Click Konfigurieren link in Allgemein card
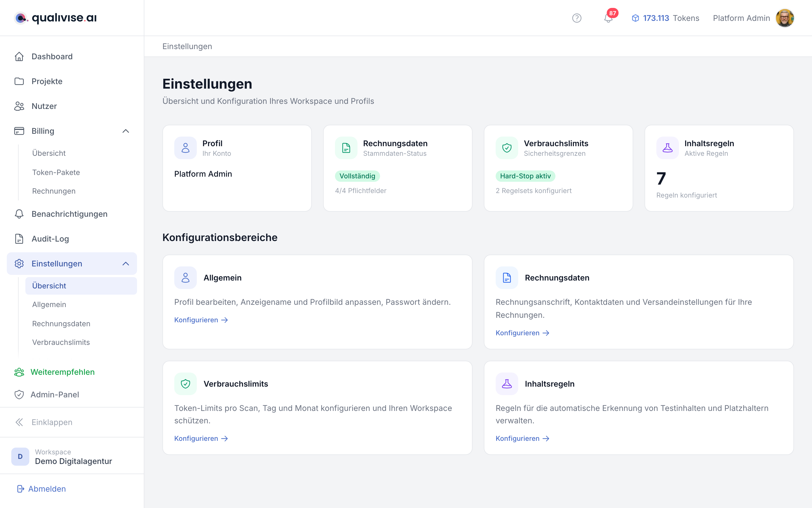The width and height of the screenshot is (812, 508). tap(201, 320)
